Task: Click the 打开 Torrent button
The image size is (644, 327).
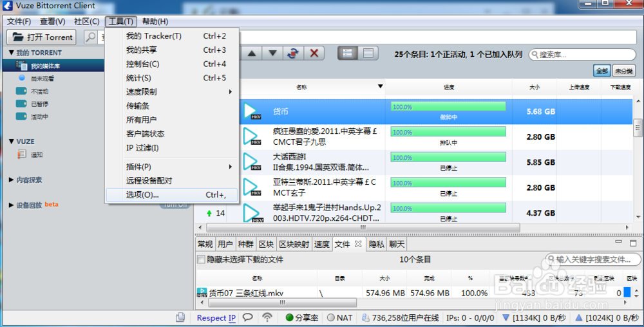Action: pyautogui.click(x=41, y=37)
